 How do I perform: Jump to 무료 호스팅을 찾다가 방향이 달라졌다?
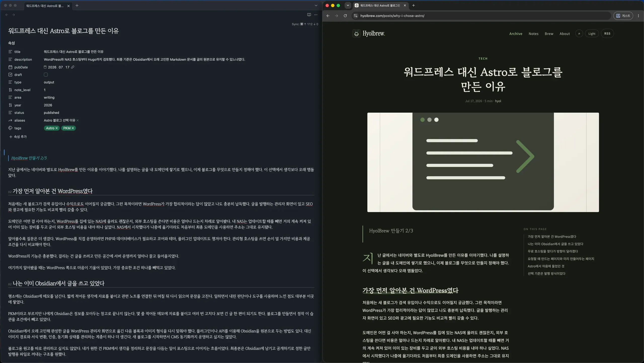(x=553, y=251)
